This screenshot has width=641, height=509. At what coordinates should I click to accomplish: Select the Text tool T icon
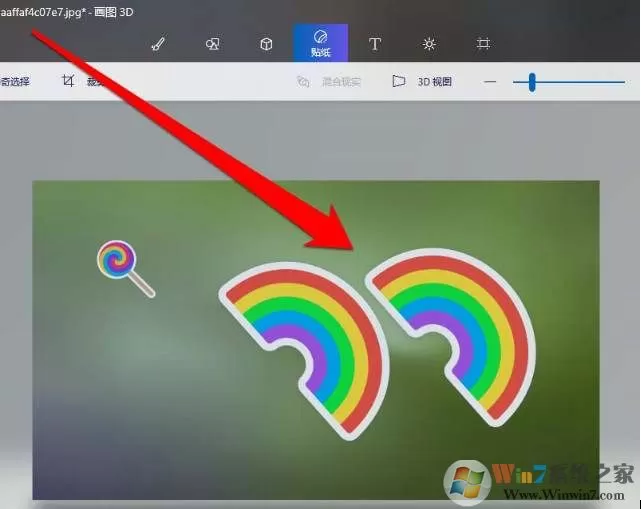[x=375, y=44]
